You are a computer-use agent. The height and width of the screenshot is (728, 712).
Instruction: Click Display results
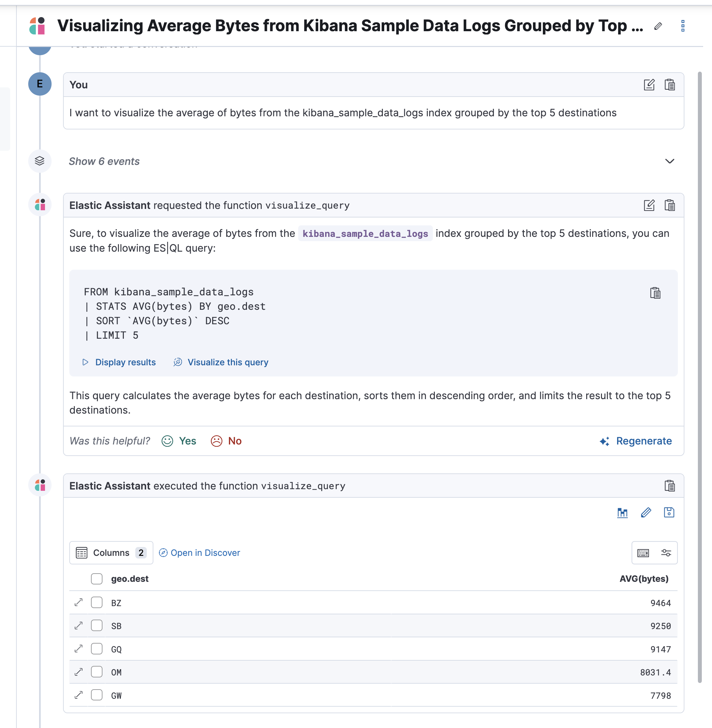coord(119,362)
